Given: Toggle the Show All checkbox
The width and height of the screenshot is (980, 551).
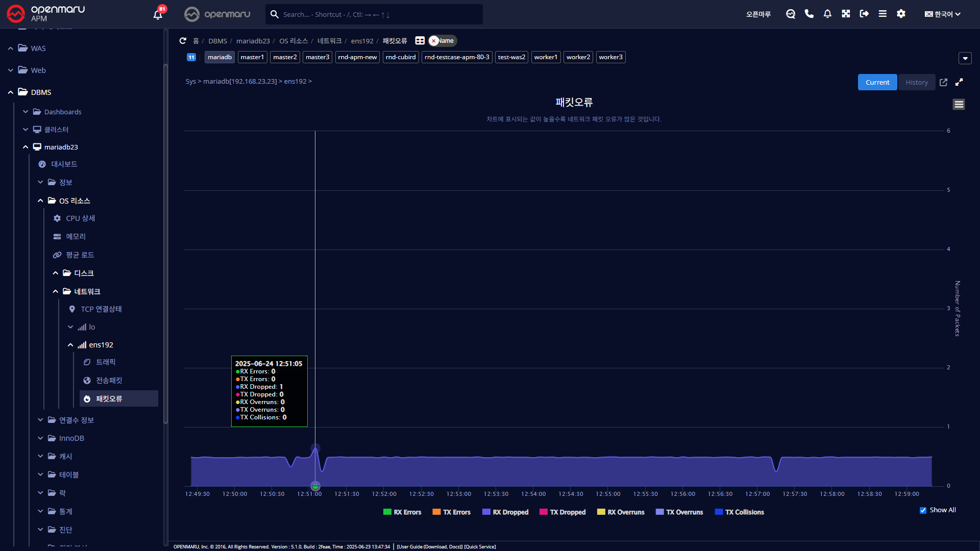Looking at the screenshot, I should [923, 510].
